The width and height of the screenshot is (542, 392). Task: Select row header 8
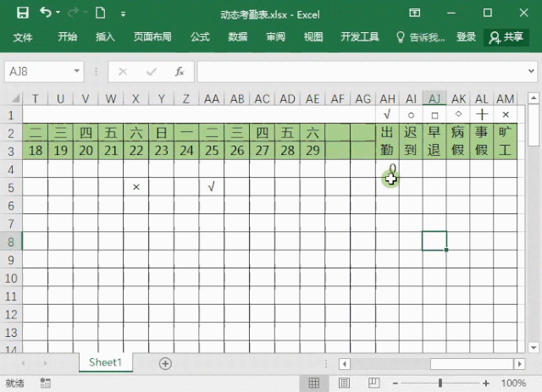[11, 241]
